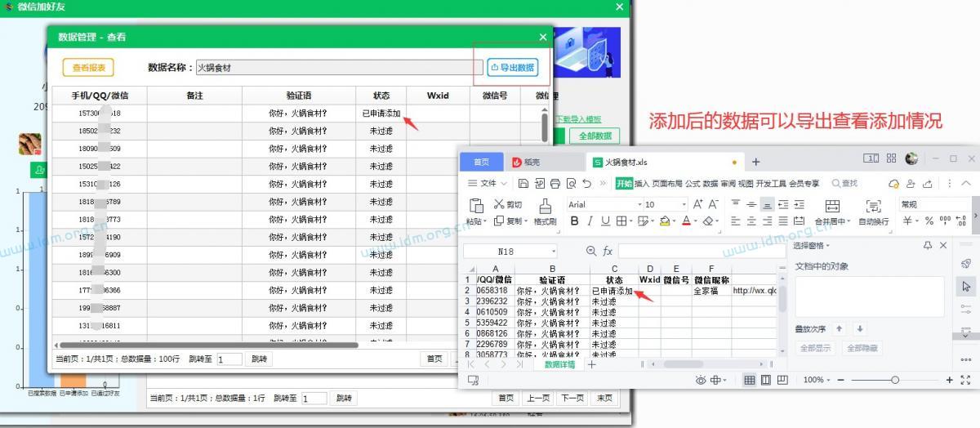Pin the selection pane with the pin icon
The image size is (980, 428).
pos(927,245)
